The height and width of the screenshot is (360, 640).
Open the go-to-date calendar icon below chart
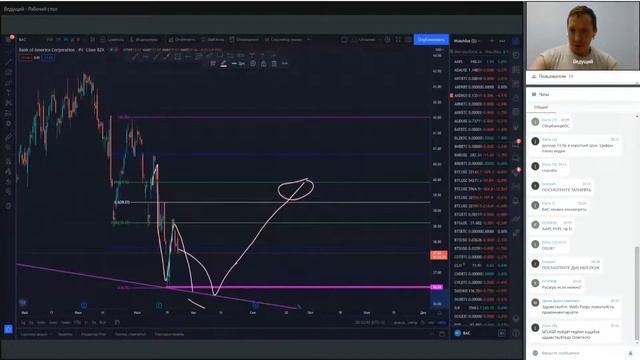tap(117, 322)
